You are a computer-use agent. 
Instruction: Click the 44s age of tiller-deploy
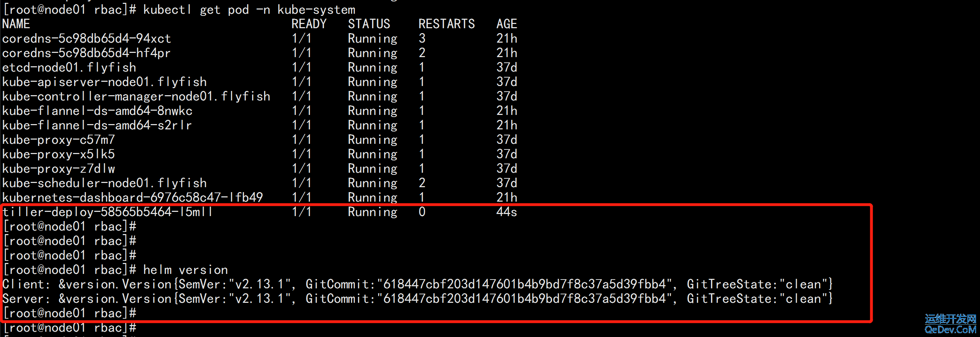tap(507, 212)
